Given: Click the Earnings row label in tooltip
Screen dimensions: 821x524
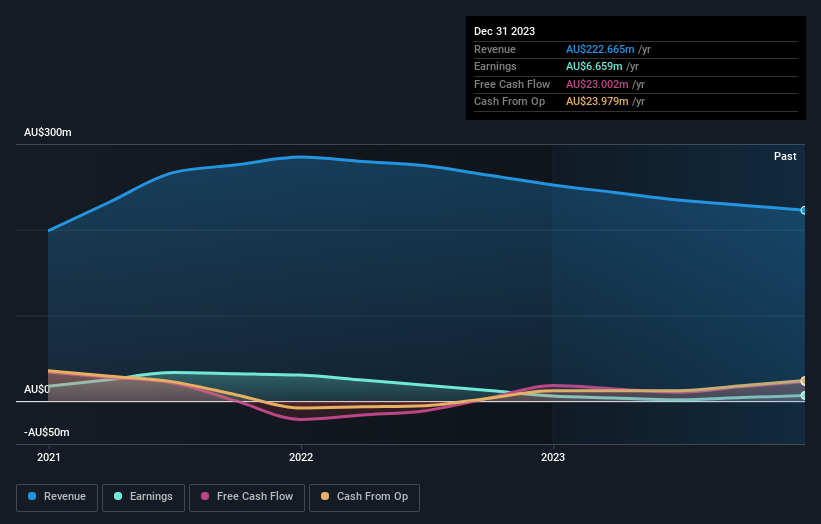Looking at the screenshot, I should [495, 66].
